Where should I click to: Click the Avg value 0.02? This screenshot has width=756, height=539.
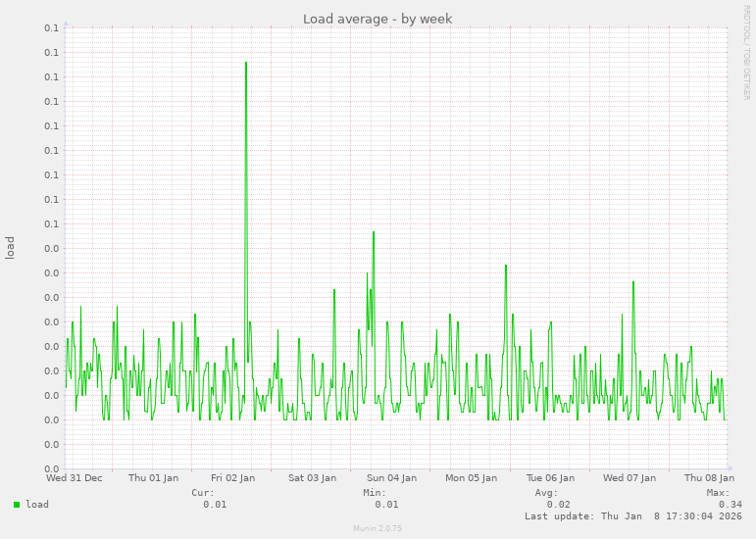[x=558, y=505]
